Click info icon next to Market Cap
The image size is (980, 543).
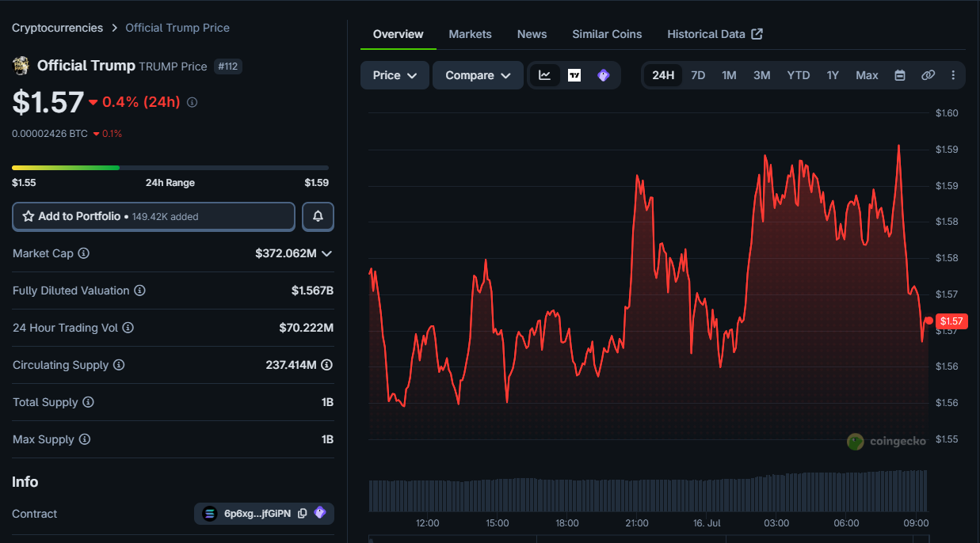point(83,253)
